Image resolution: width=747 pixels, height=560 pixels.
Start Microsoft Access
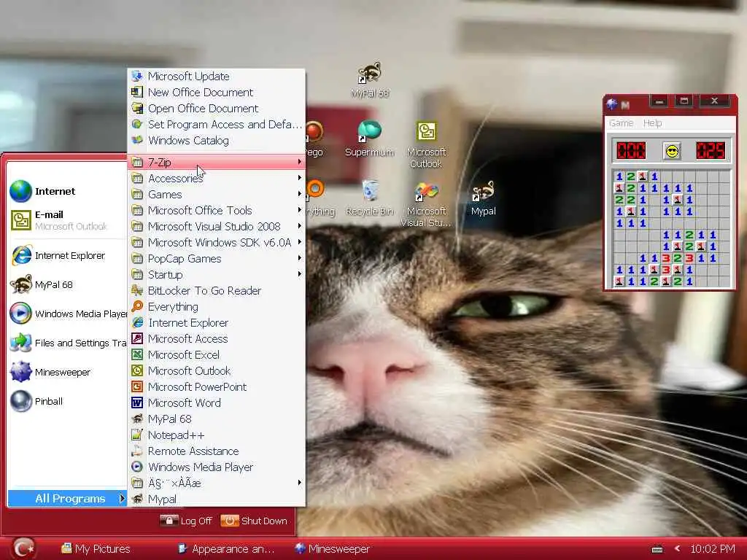point(216,338)
